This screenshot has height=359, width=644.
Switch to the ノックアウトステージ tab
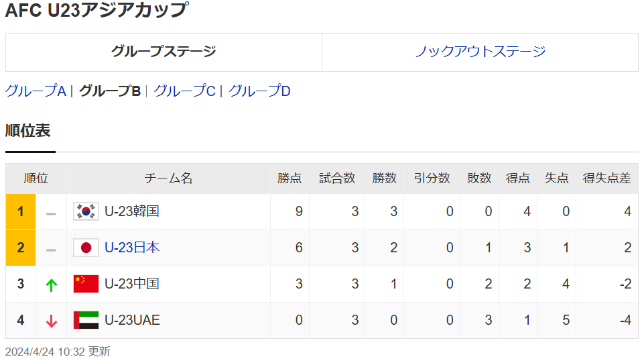pyautogui.click(x=480, y=52)
